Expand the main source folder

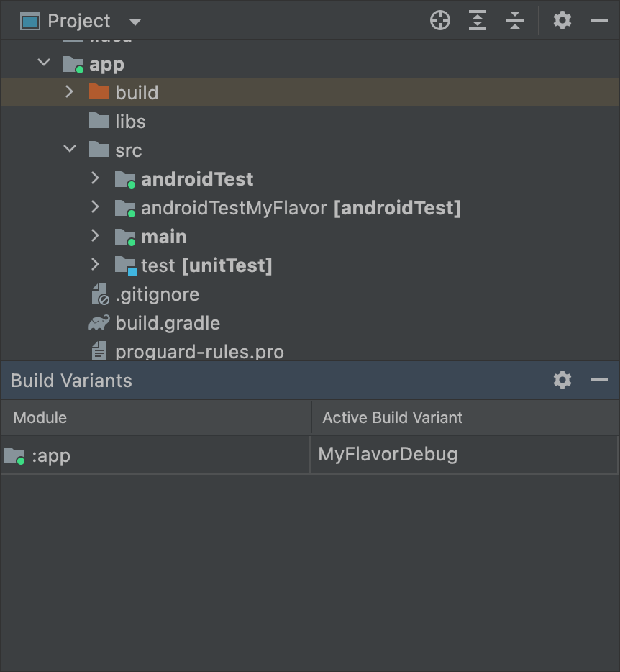click(x=94, y=236)
